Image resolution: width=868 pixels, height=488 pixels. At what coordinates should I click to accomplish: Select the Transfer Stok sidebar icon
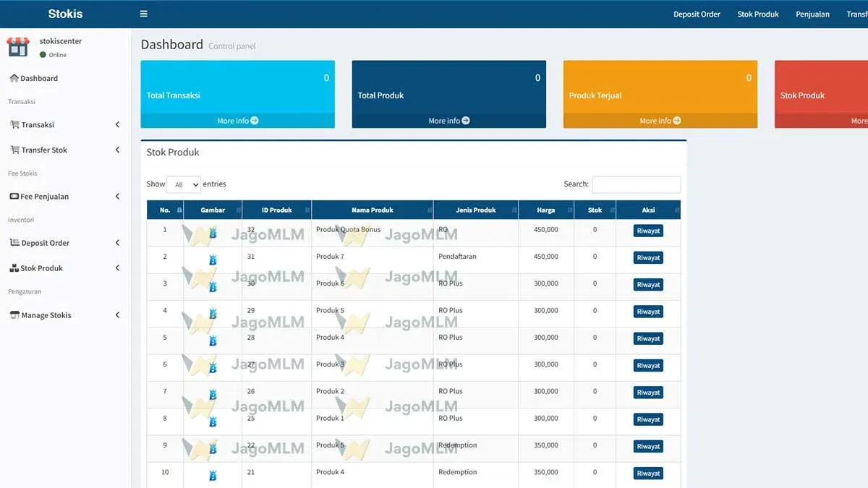(x=16, y=150)
